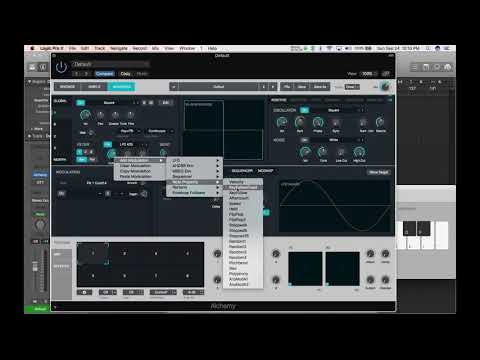Screen dimensions: 480x360
Task: Toggle the source On button in GLOBAL row
Action: [x=81, y=103]
